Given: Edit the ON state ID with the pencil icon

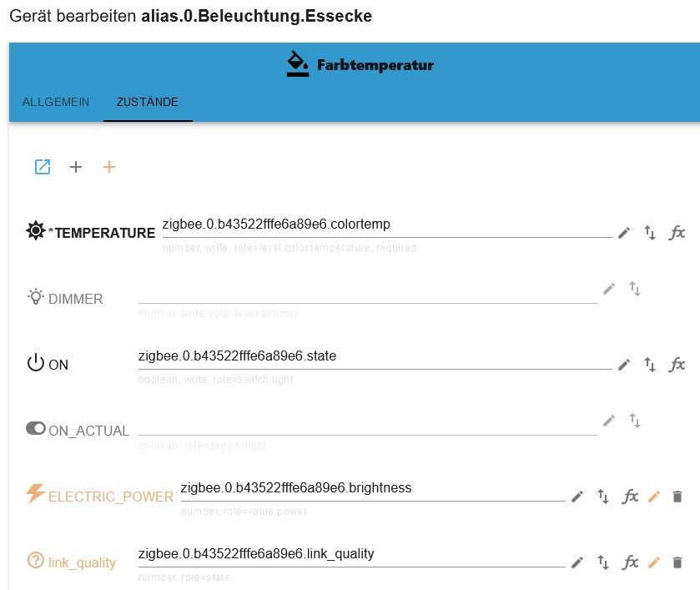Looking at the screenshot, I should click(x=624, y=365).
